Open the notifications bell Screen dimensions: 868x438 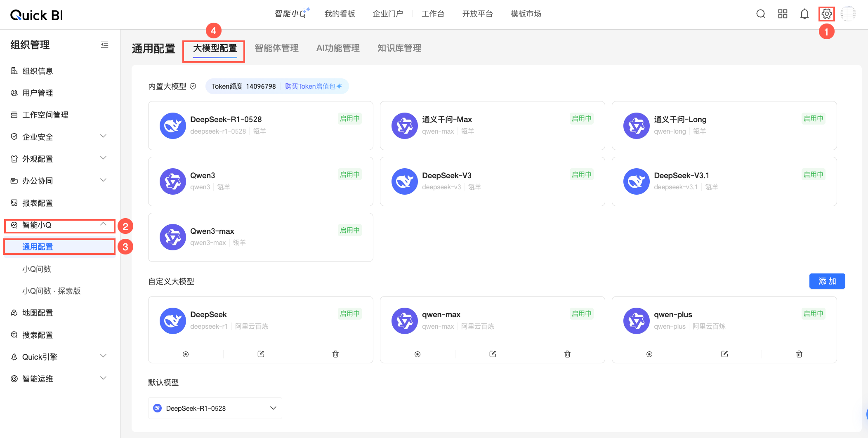point(804,14)
